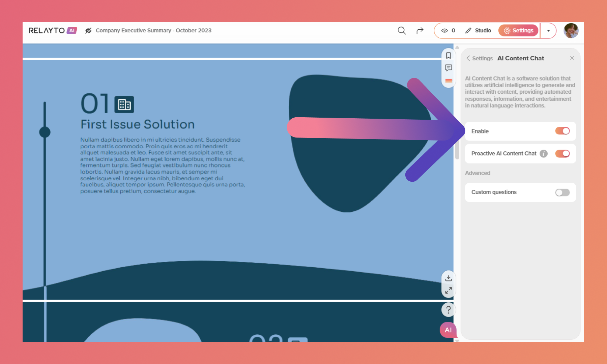This screenshot has height=364, width=607.
Task: Select the Settings tab in the top bar
Action: (x=518, y=31)
